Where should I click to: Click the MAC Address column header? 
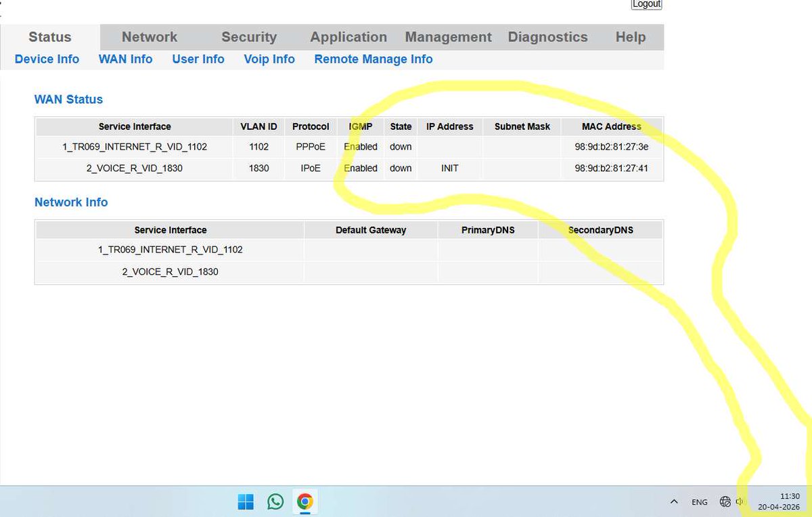tap(612, 127)
